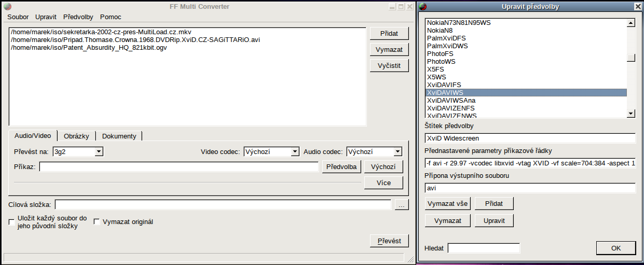The width and height of the screenshot is (644, 265).
Task: Select the PalmXviDWS preset
Action: [526, 46]
